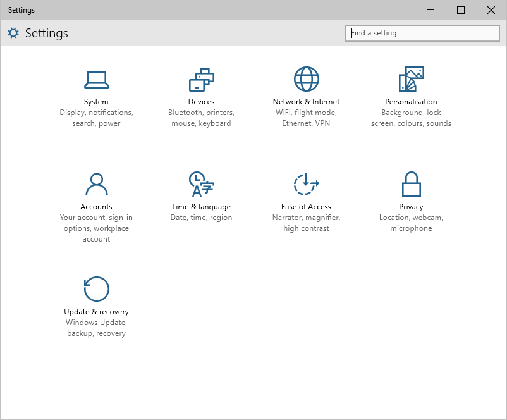Viewport: 507px width, 420px height.
Task: Click the Privacy category title
Action: [411, 206]
